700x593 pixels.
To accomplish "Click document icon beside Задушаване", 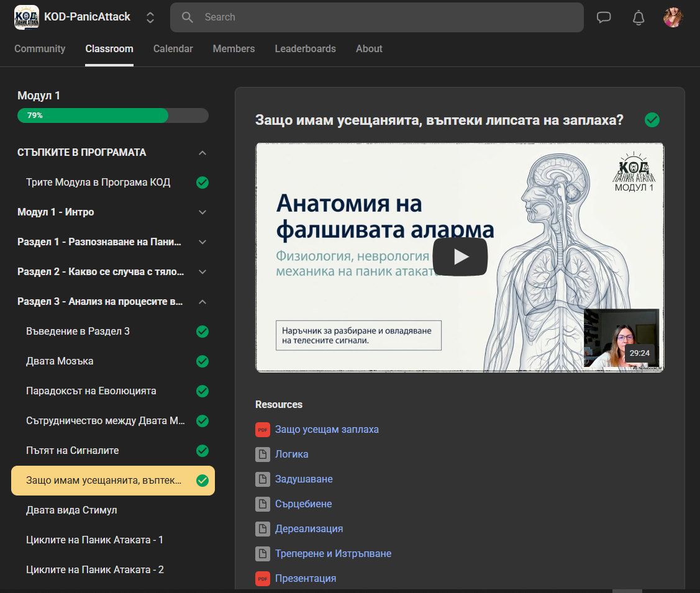I will [x=263, y=479].
